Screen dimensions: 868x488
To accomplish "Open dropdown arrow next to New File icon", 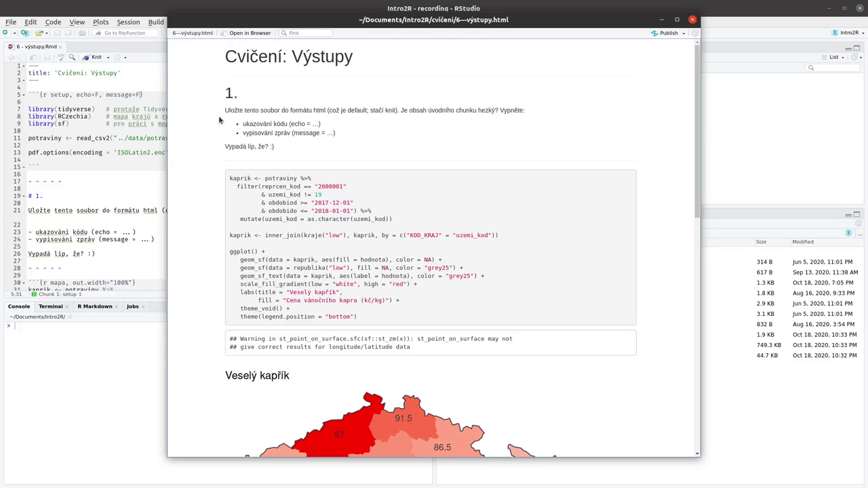I will [x=14, y=33].
